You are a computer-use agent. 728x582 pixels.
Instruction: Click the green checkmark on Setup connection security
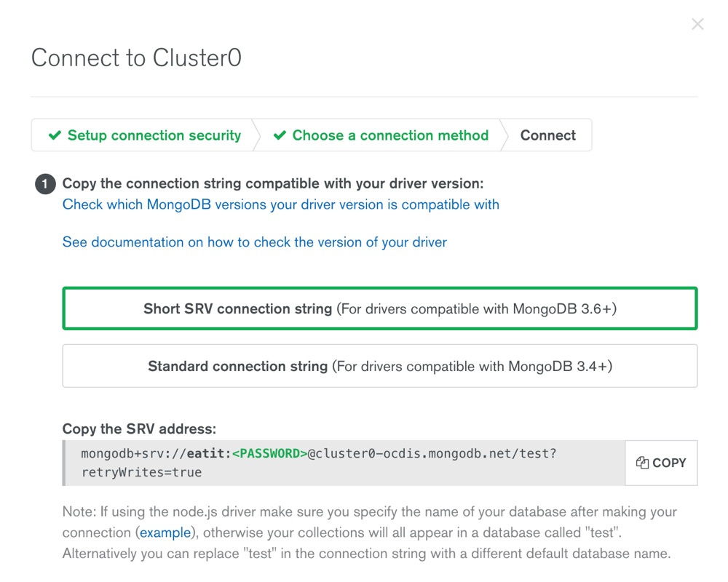click(x=55, y=135)
